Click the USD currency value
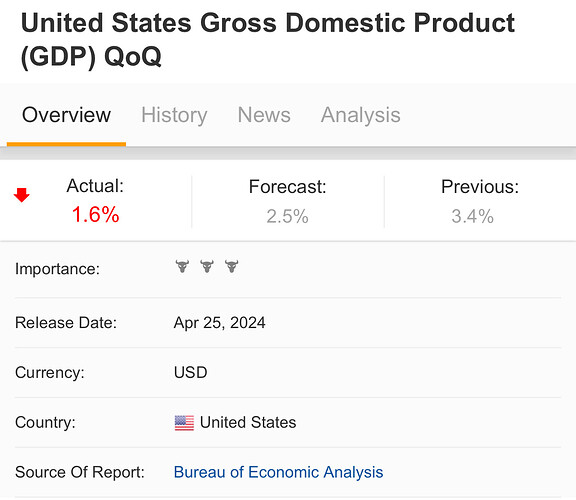Image resolution: width=576 pixels, height=500 pixels. click(190, 373)
